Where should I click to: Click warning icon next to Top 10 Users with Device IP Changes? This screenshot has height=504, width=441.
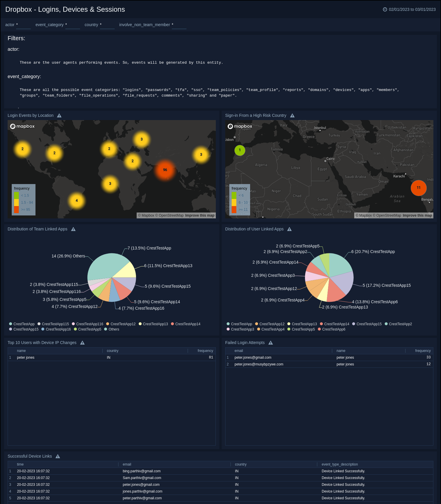coord(82,343)
